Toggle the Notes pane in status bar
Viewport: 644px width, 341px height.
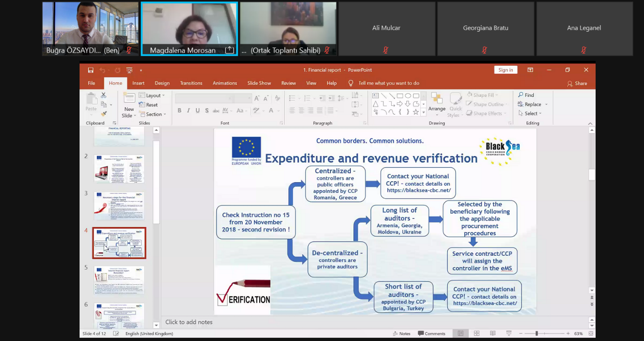[x=401, y=334]
